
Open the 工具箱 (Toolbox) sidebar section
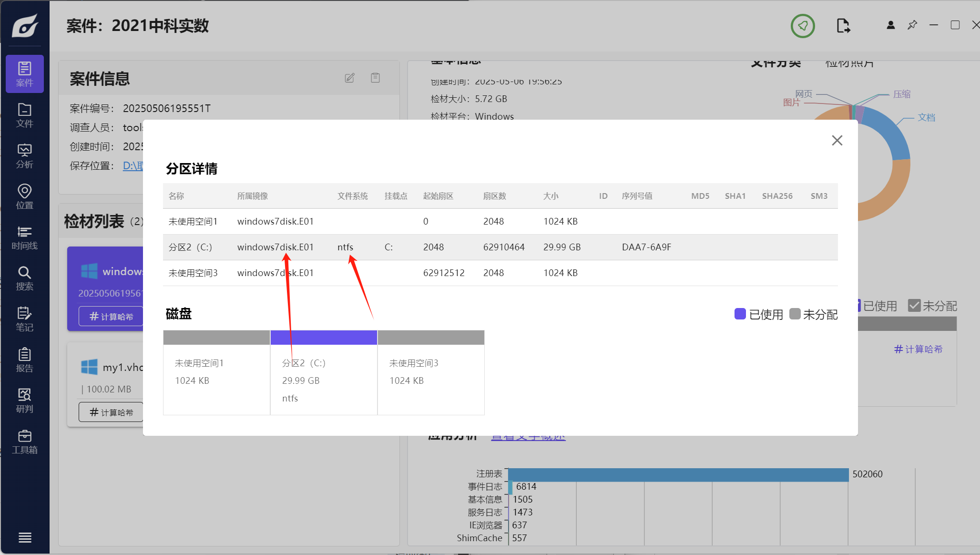pyautogui.click(x=24, y=442)
